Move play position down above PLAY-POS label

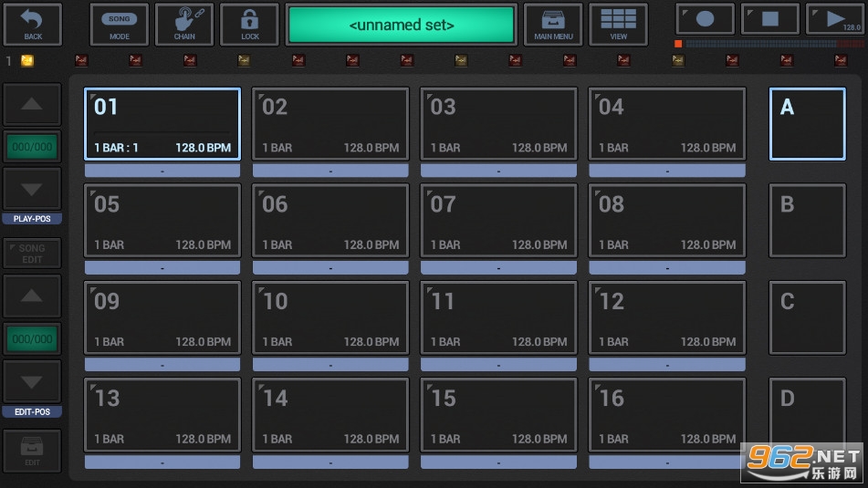32,190
